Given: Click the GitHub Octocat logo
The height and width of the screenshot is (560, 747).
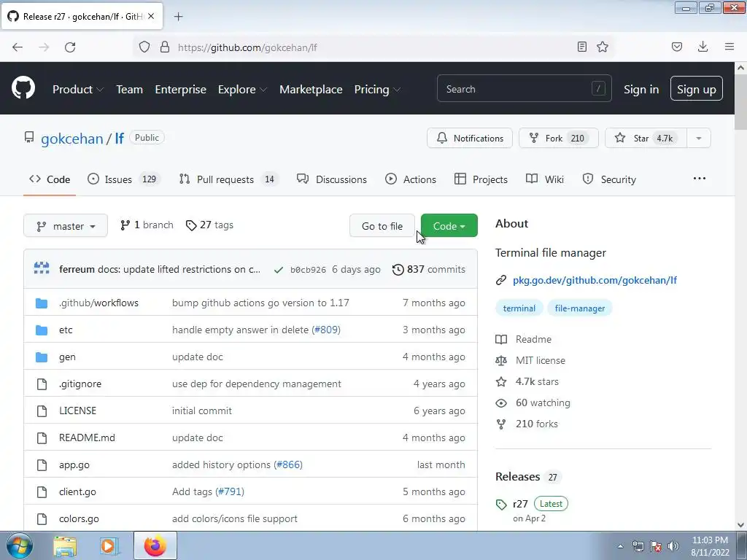Looking at the screenshot, I should (x=23, y=88).
